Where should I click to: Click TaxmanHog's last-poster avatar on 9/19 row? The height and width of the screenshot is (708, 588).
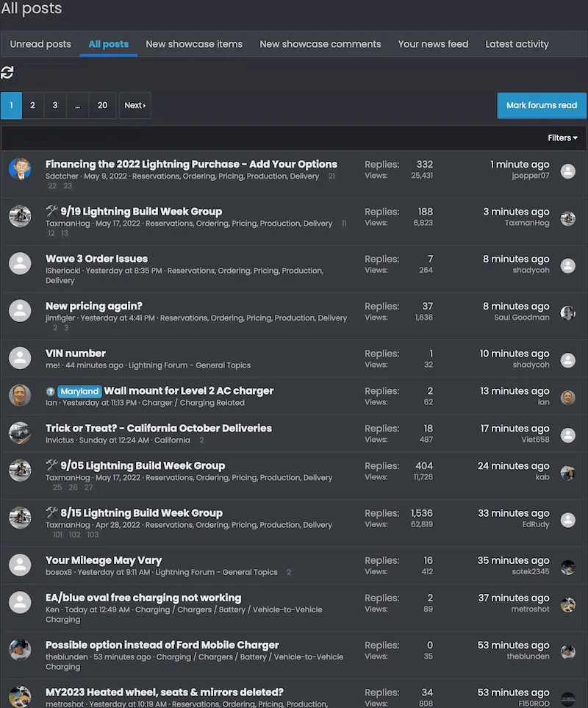(x=567, y=219)
